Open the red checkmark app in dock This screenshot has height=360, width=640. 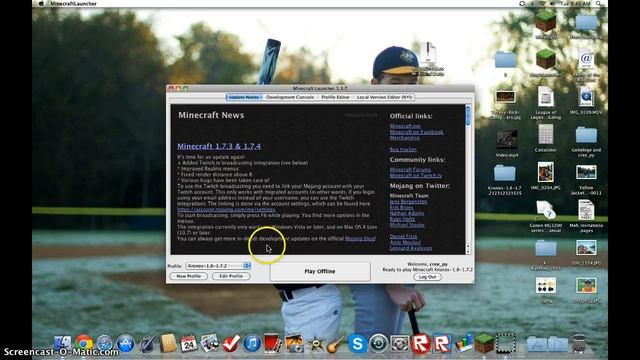click(231, 343)
